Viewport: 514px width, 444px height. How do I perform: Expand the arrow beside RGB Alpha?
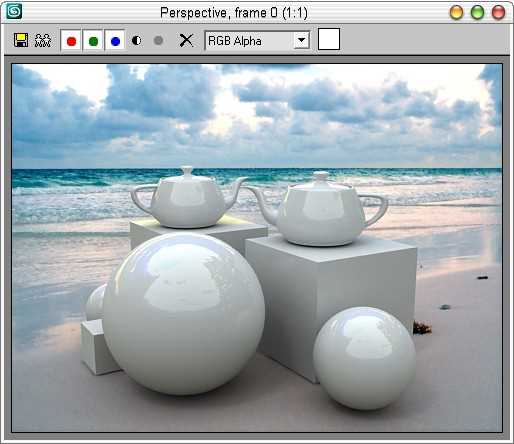[301, 41]
